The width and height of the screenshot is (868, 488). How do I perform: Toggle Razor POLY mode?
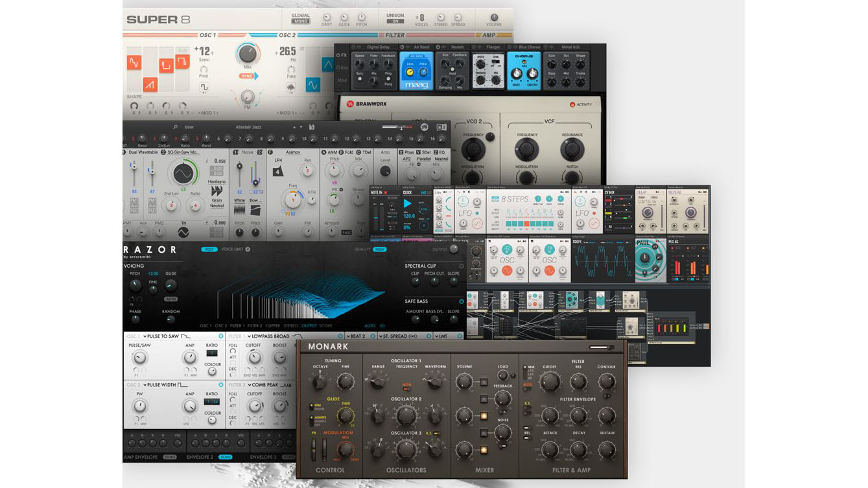point(209,250)
